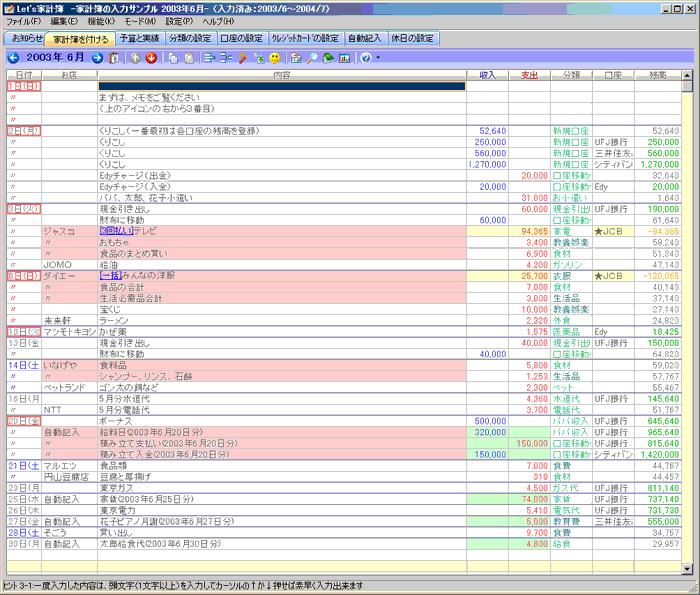
Task: Expand the dropdown arrow beside the help icon
Action: tap(378, 58)
